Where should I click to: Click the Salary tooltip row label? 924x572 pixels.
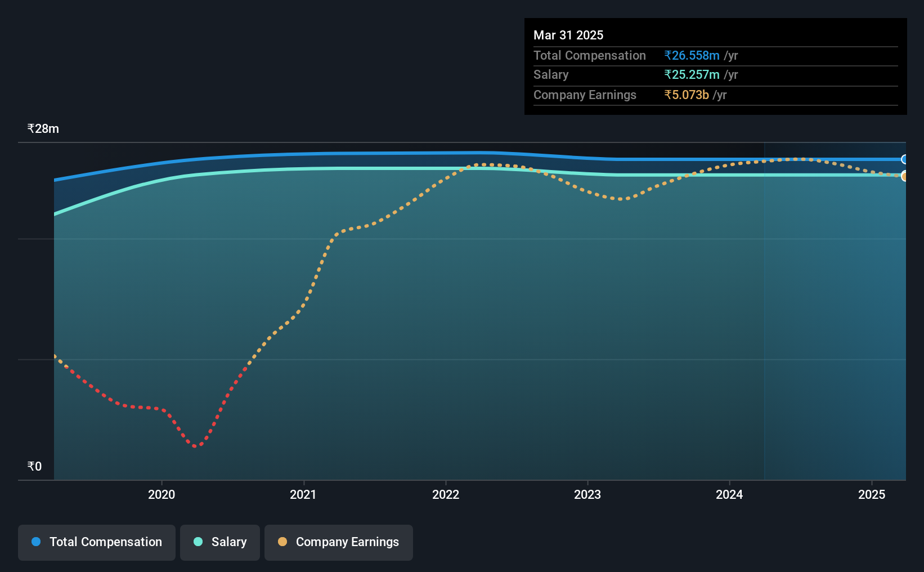coord(551,74)
